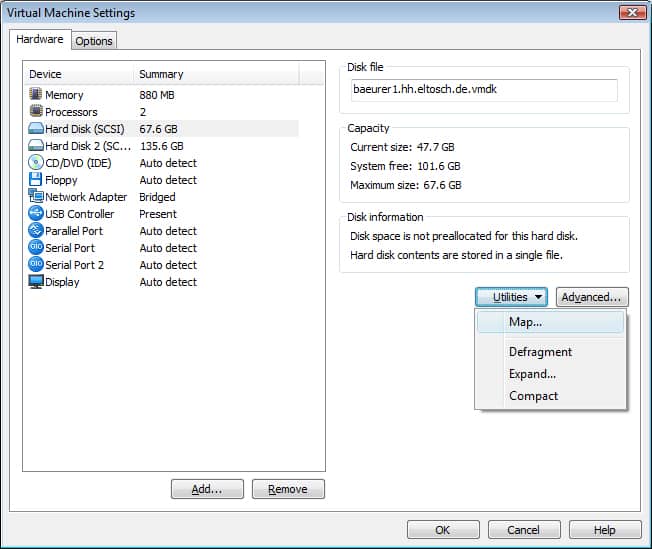652x549 pixels.
Task: Click the Maximum size: 67.6 GB text
Action: [405, 185]
